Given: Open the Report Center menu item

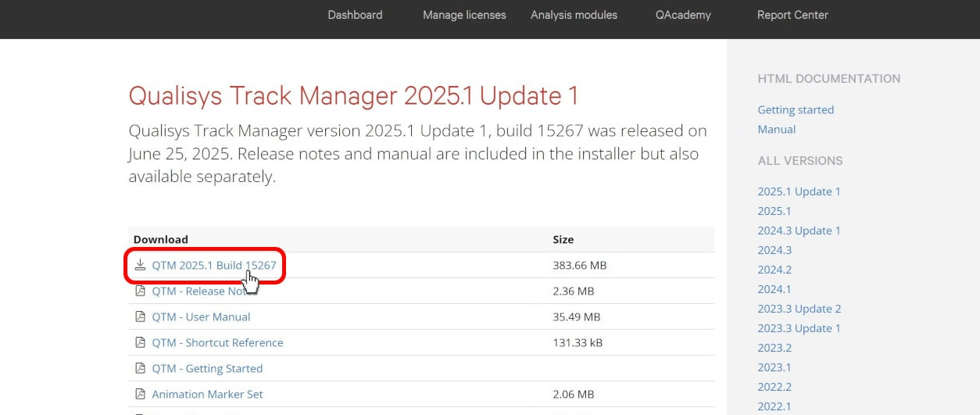Looking at the screenshot, I should pos(792,15).
